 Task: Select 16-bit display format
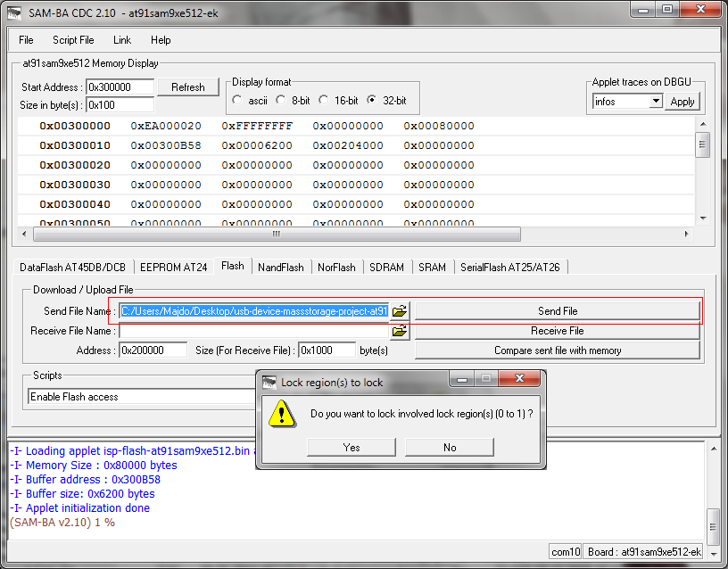[324, 100]
